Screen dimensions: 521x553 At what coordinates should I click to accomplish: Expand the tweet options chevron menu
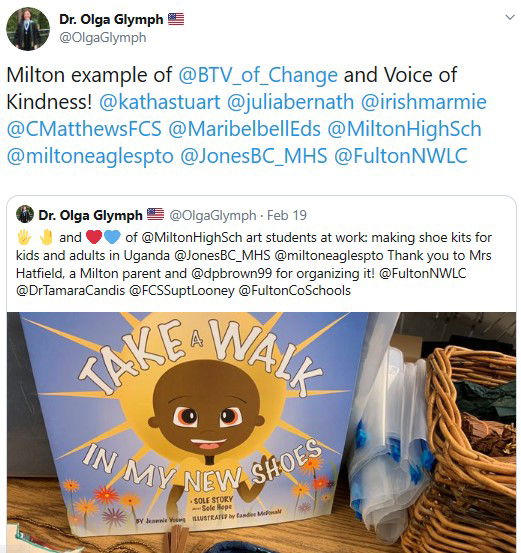510,17
